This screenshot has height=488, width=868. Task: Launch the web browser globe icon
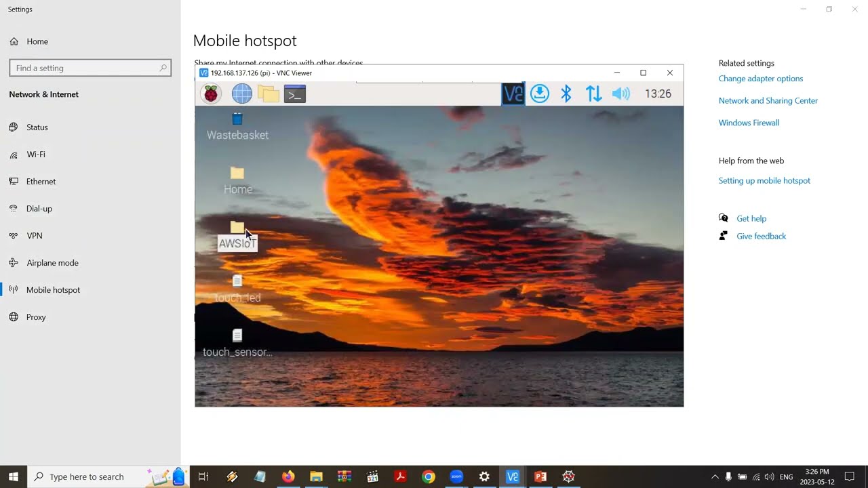pos(241,94)
